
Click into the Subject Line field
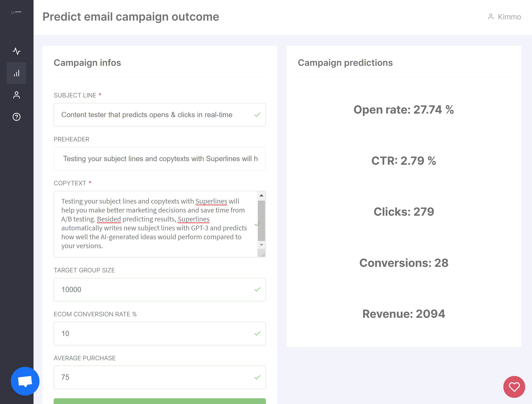point(154,115)
